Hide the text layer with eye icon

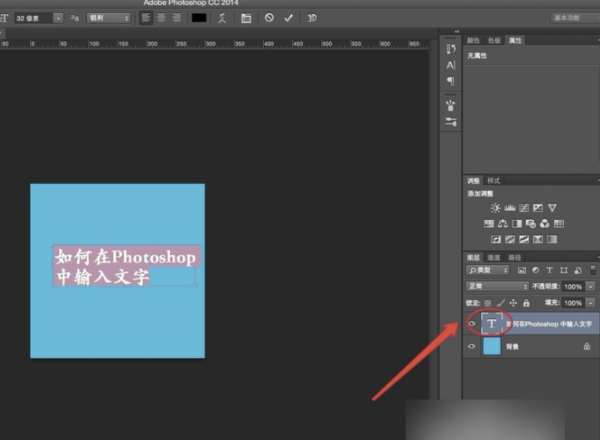(x=472, y=323)
